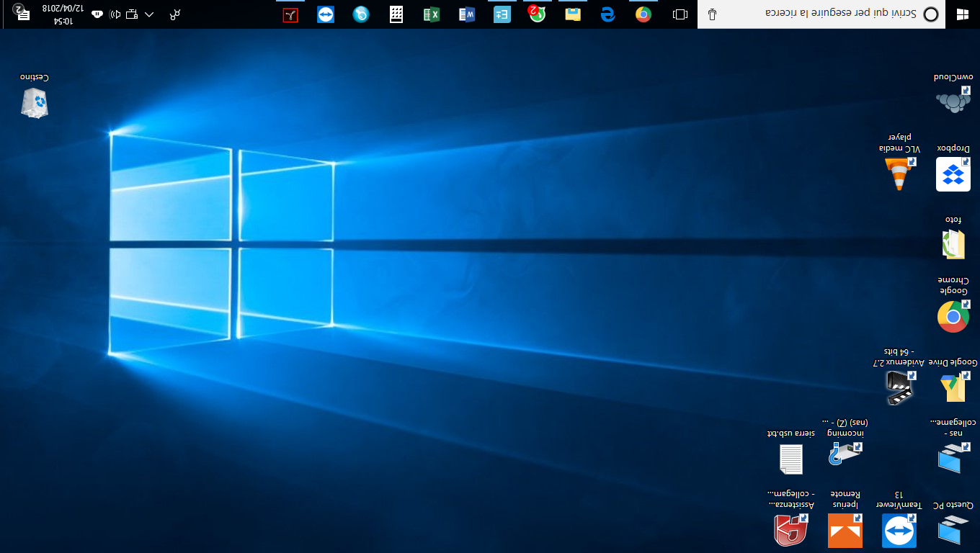
Task: Select the sierra usb.txt file
Action: pyautogui.click(x=790, y=454)
